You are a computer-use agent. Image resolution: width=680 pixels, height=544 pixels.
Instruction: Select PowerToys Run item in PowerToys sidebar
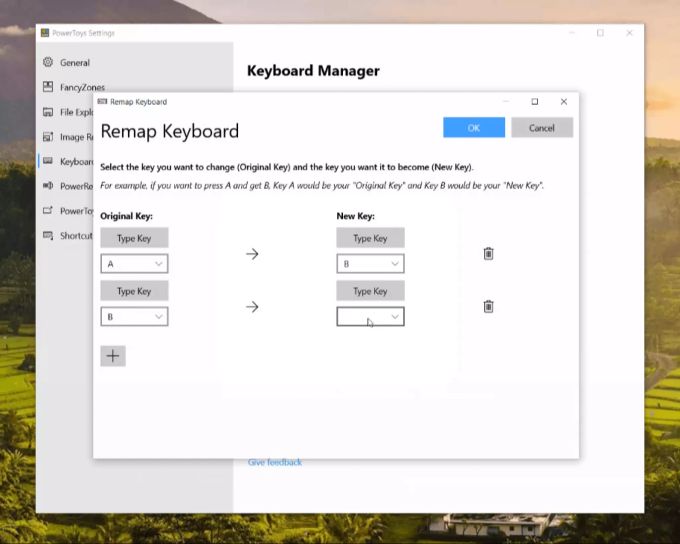[x=66, y=211]
